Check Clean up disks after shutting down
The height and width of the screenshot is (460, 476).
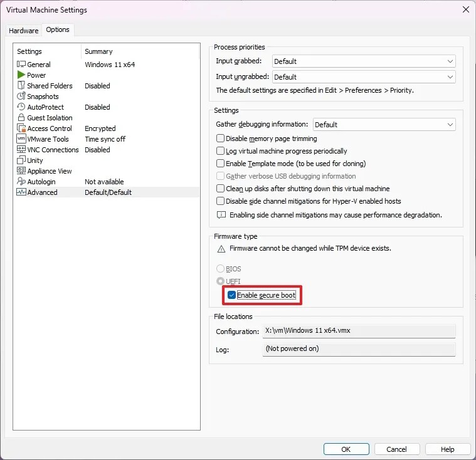pyautogui.click(x=220, y=189)
